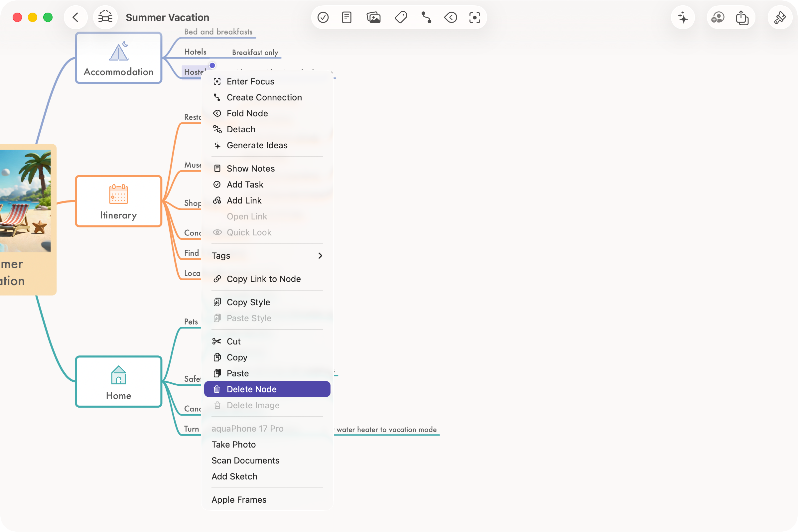Choose Add Task from the menu

coord(267,185)
